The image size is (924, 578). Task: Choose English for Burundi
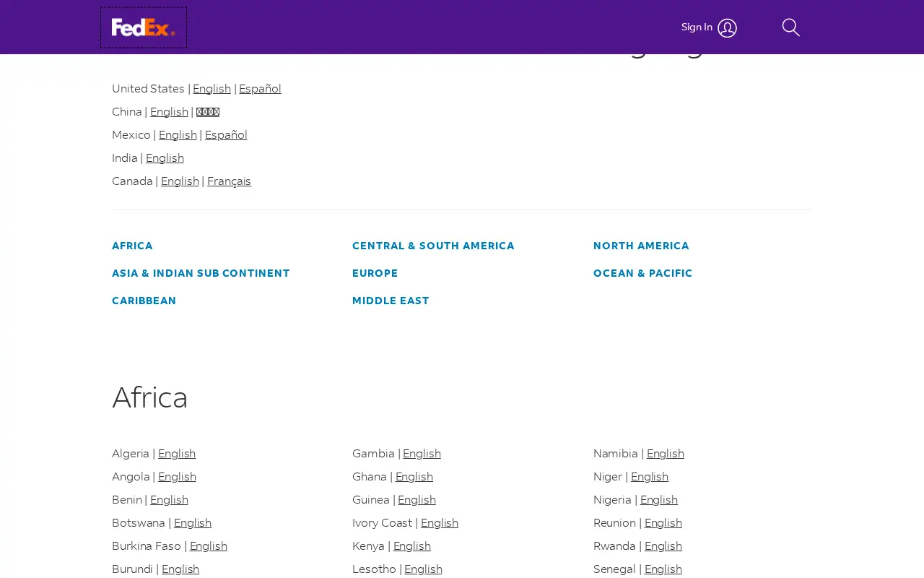180,569
